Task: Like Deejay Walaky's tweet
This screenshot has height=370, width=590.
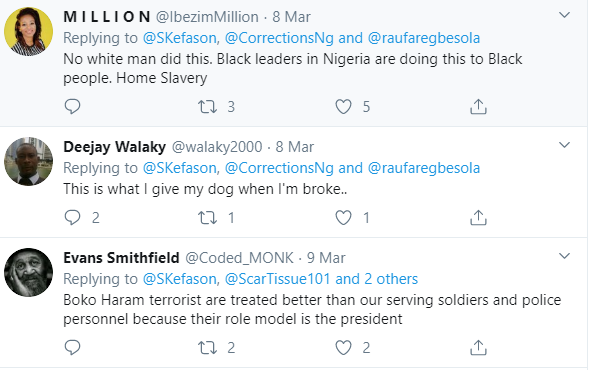Action: pos(343,218)
